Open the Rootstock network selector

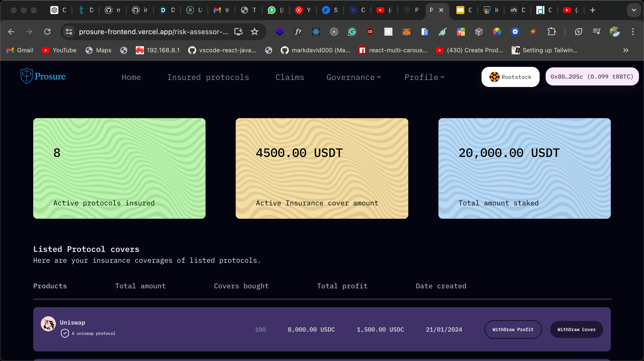click(510, 77)
